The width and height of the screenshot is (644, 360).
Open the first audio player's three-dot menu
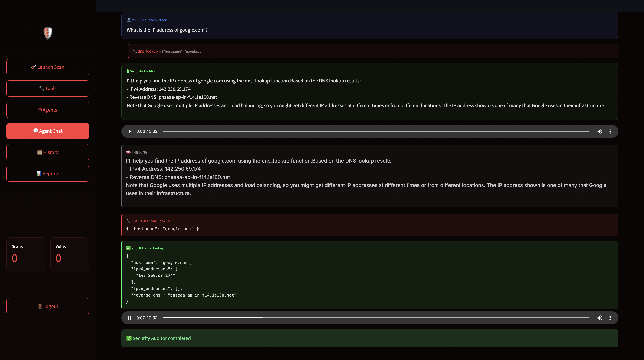click(x=610, y=131)
